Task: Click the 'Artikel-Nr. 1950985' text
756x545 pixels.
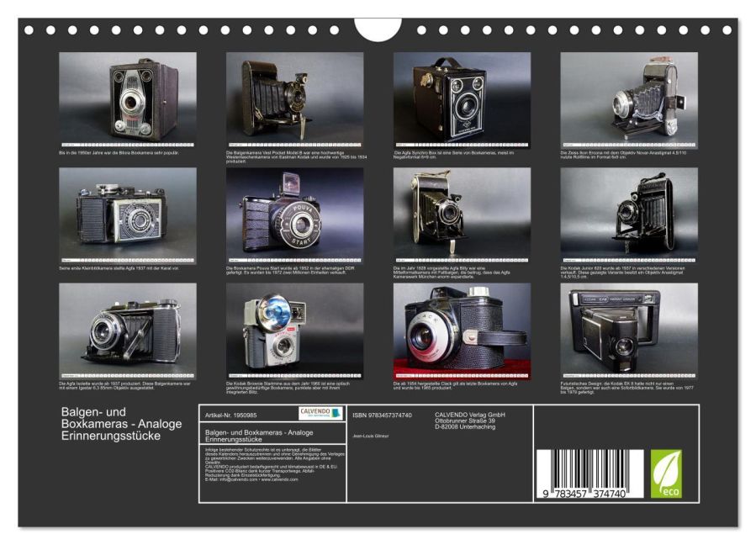Action: click(230, 415)
